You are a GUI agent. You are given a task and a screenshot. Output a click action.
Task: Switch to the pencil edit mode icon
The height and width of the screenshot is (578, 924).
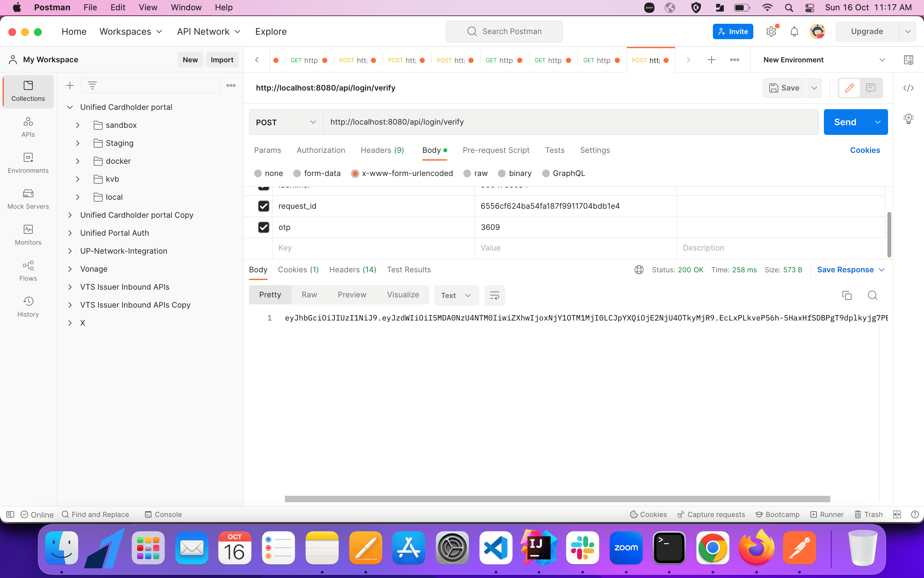coord(850,88)
